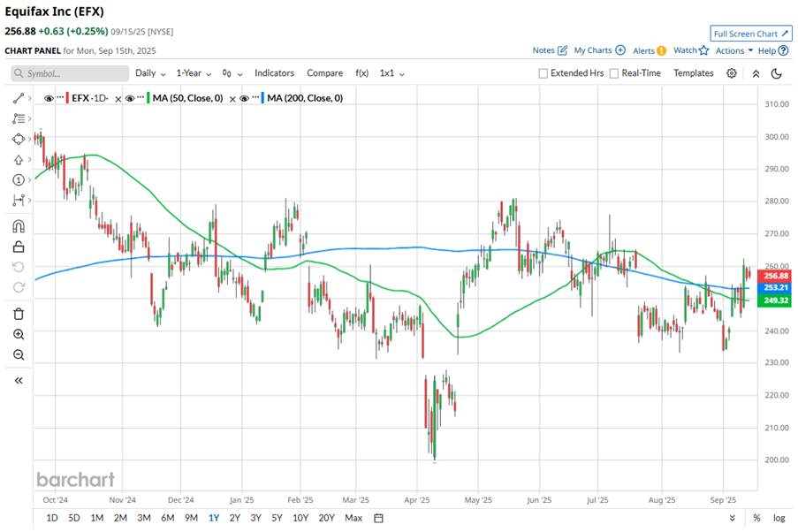Open the 1x1 grid layout dropdown
The height and width of the screenshot is (532, 798).
[391, 73]
